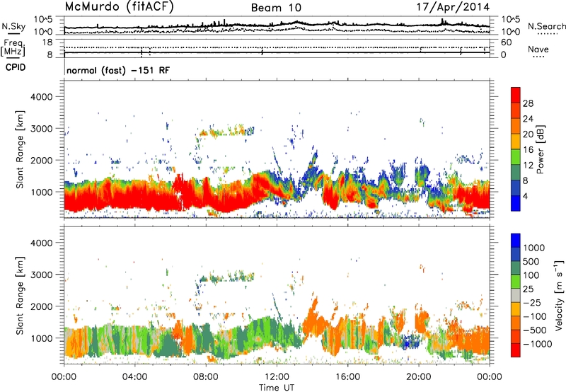This screenshot has height=392, width=566.
Task: Click the "16:00" time axis label
Action: (347, 377)
